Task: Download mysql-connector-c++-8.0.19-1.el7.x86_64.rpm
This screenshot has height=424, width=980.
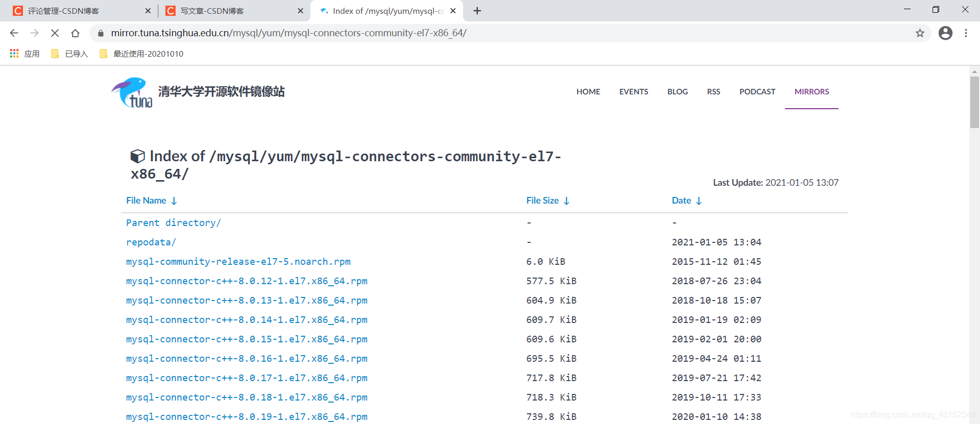Action: coord(247,417)
